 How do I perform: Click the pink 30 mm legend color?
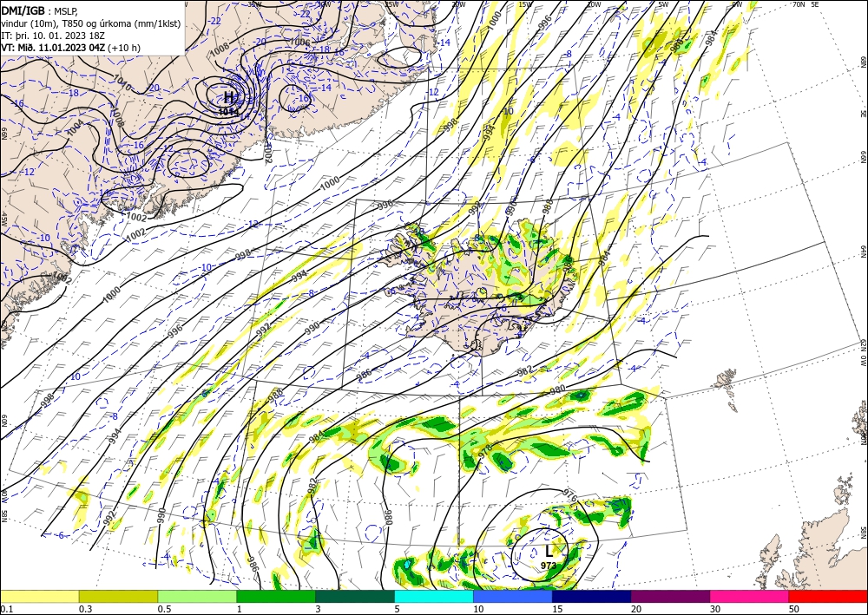(750, 596)
